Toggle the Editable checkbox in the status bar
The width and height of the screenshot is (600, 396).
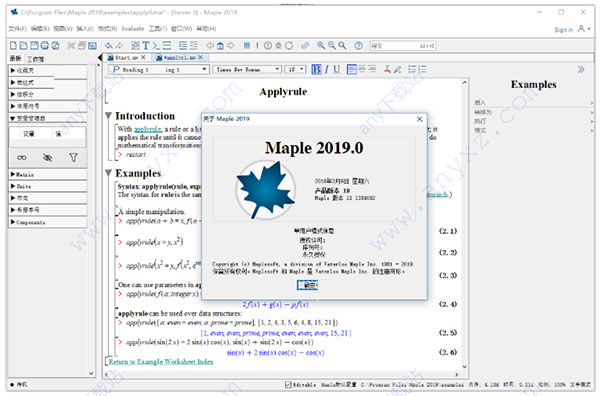(x=289, y=384)
